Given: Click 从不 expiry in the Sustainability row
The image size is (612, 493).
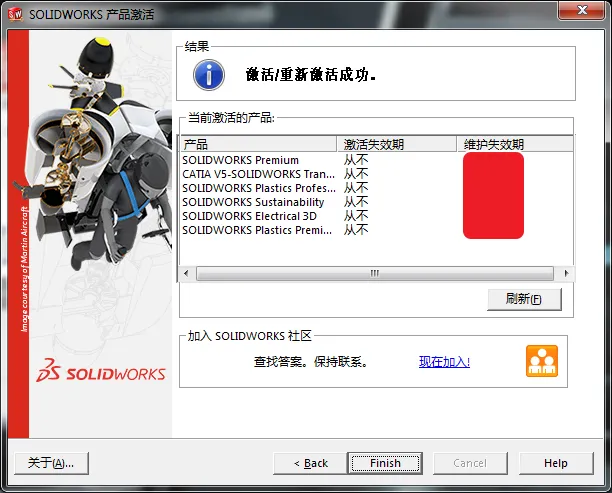Looking at the screenshot, I should pos(356,202).
